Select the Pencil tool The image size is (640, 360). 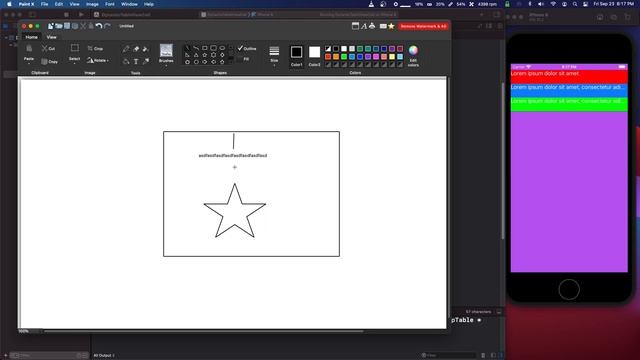point(126,49)
